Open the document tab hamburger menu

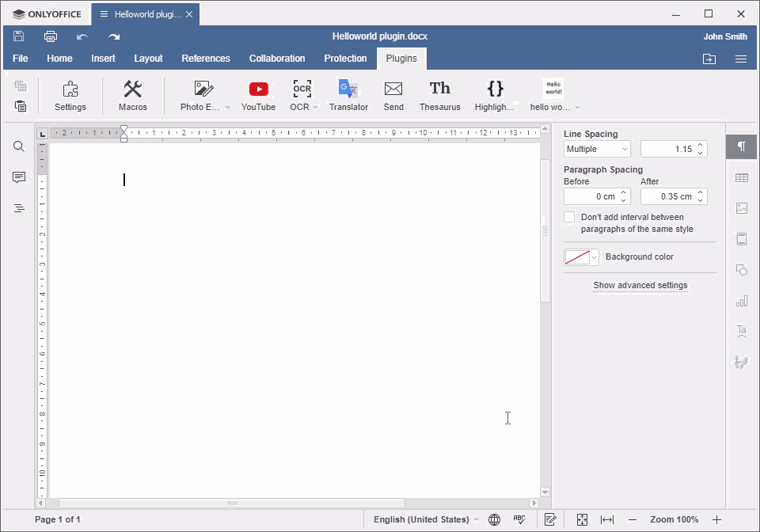[104, 14]
